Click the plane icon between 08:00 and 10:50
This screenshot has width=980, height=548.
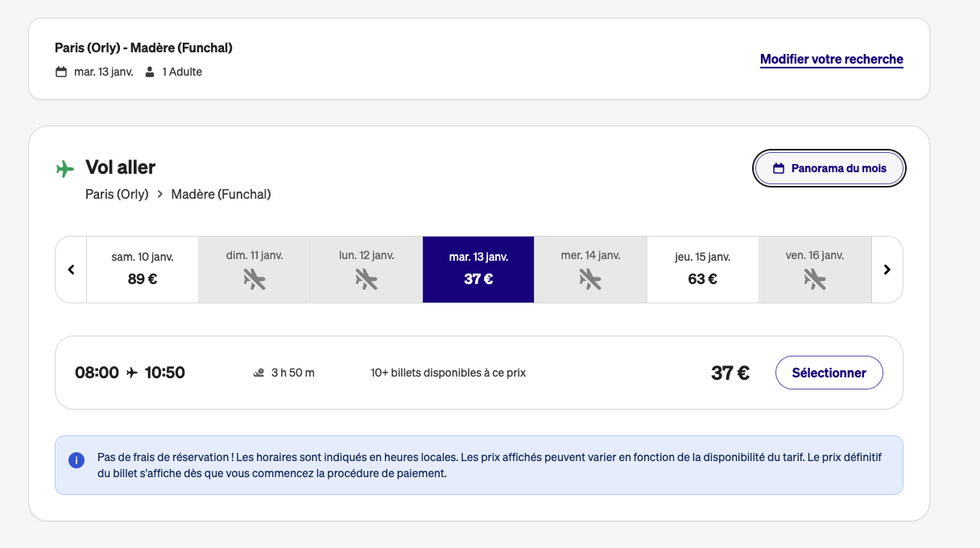point(132,373)
